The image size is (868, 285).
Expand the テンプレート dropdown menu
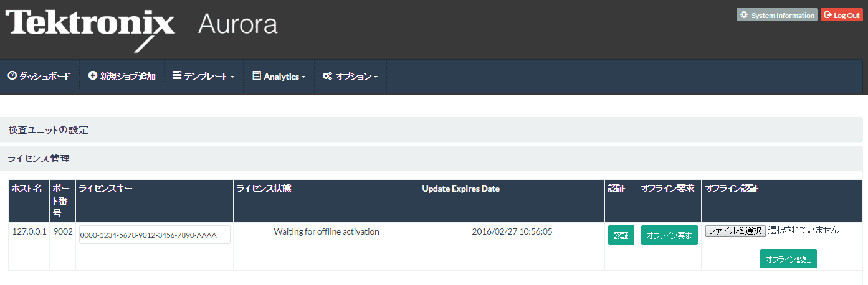tap(203, 76)
